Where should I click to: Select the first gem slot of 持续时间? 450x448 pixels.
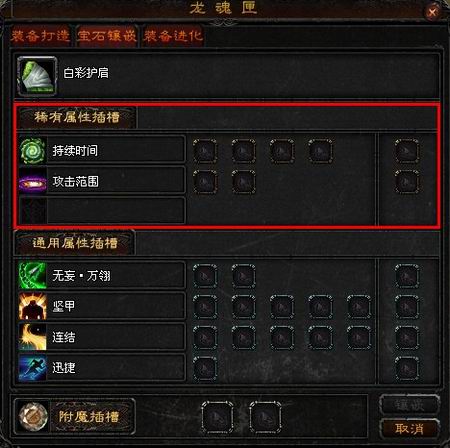click(x=205, y=151)
